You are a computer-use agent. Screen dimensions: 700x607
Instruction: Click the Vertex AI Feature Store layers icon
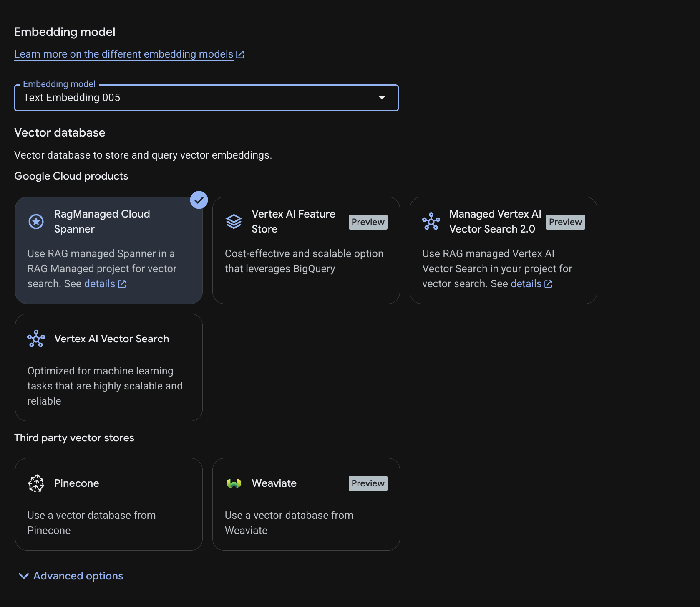click(x=234, y=221)
